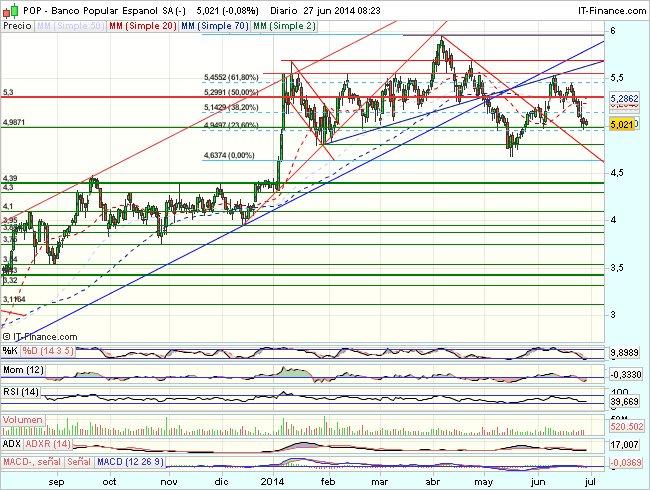Open the Mom (12) momentum indicator label
This screenshot has width=650, height=490.
coord(22,372)
